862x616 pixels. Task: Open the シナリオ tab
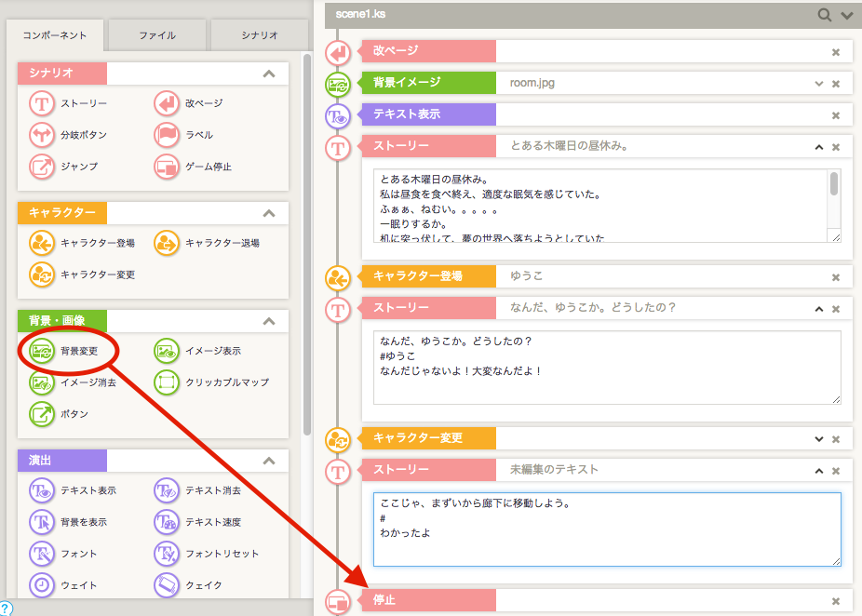259,35
